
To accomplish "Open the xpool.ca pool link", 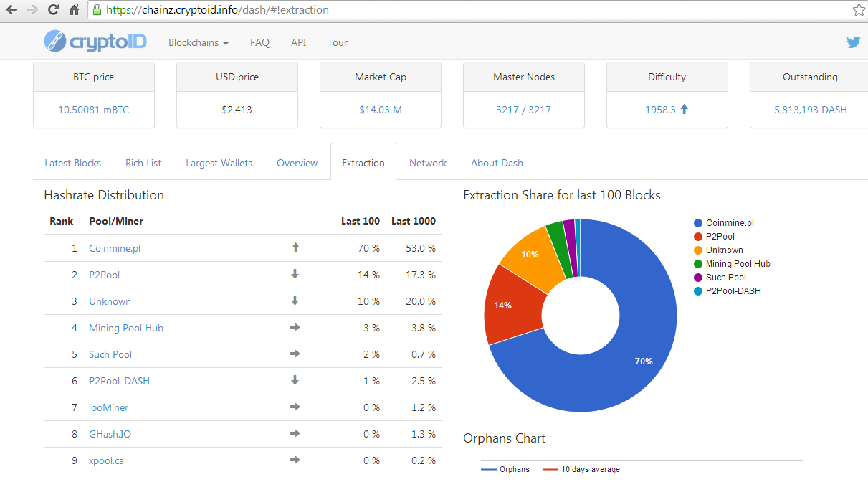I will [107, 460].
